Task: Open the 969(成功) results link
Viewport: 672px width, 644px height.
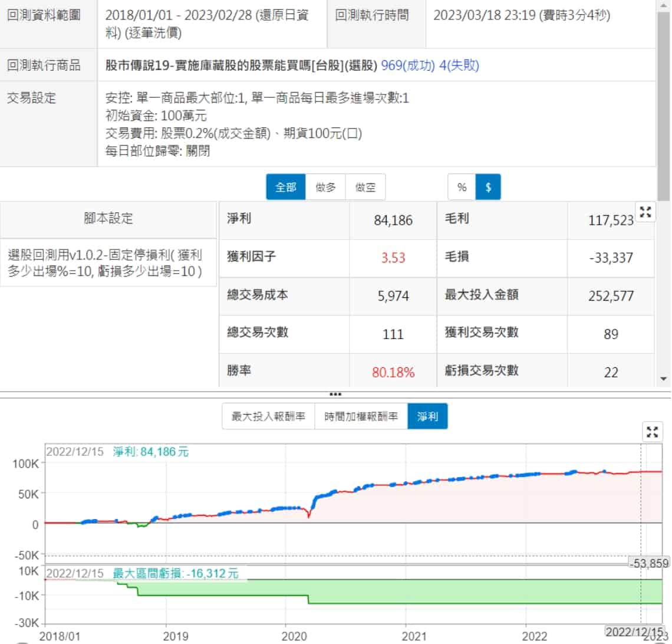Action: [x=408, y=65]
